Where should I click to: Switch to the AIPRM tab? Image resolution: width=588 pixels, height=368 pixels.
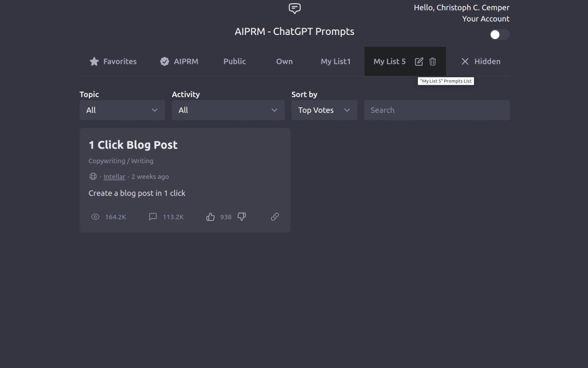coord(179,61)
